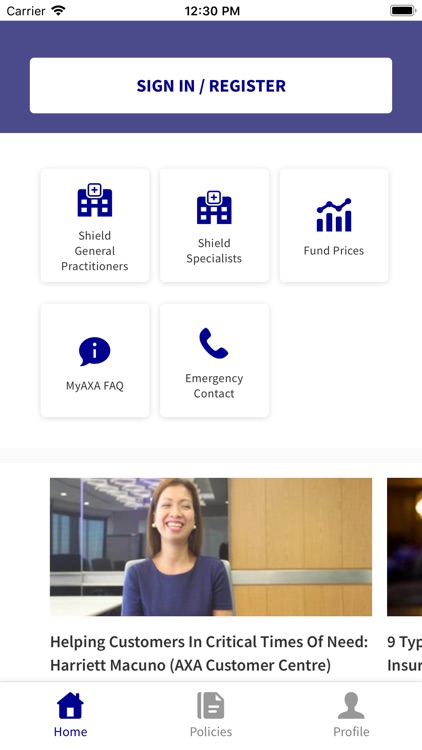Image resolution: width=422 pixels, height=750 pixels.
Task: Open the Shield Specialists hospital icon
Action: (x=214, y=207)
